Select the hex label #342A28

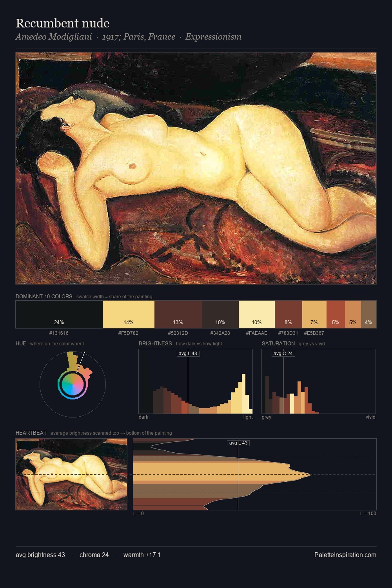coord(220,333)
